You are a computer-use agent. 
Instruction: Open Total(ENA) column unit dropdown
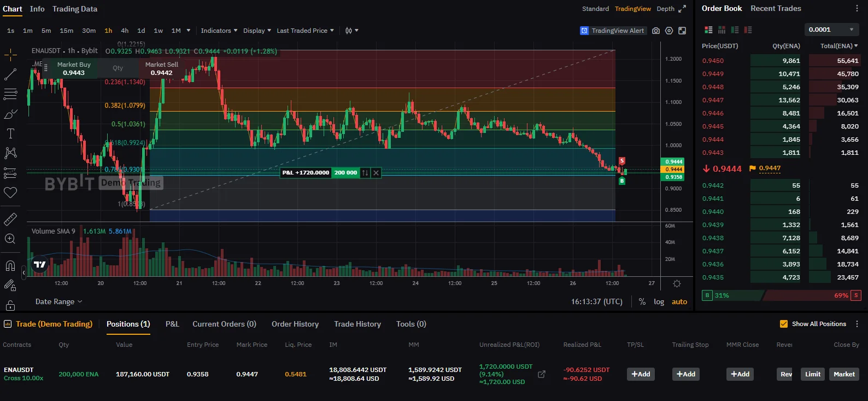tap(839, 46)
